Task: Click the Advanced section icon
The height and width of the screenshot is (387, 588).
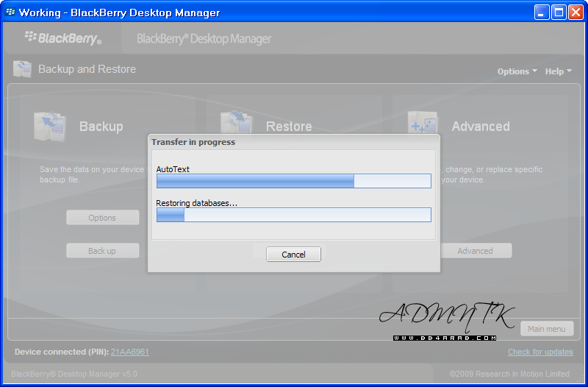Action: (423, 126)
